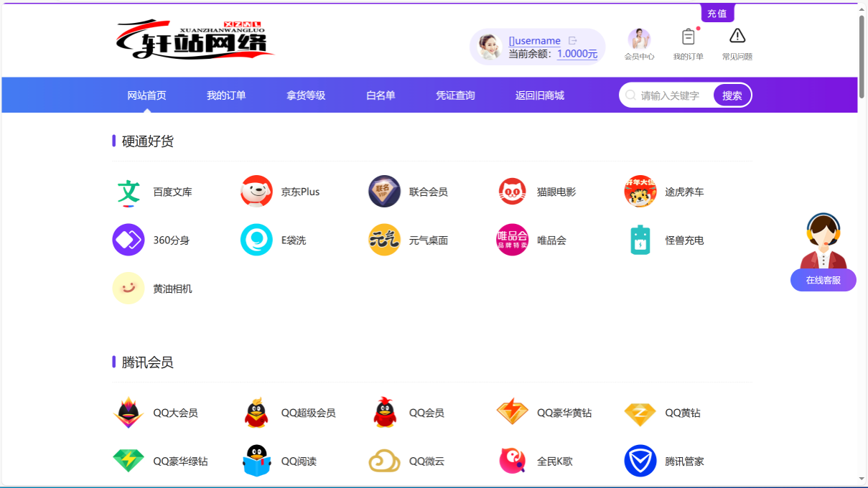This screenshot has height=488, width=868.
Task: Open the 怪兽充电 icon
Action: point(640,240)
